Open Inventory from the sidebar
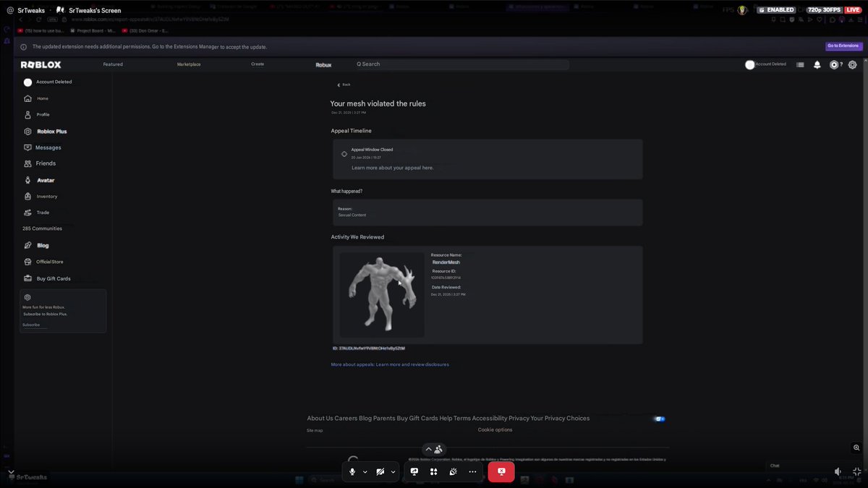The width and height of the screenshot is (868, 488). point(41,196)
